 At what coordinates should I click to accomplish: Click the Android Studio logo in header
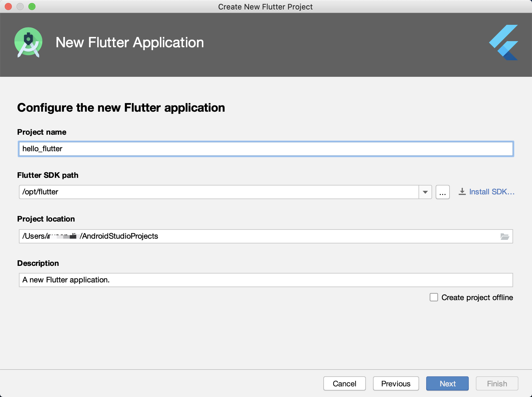point(28,43)
